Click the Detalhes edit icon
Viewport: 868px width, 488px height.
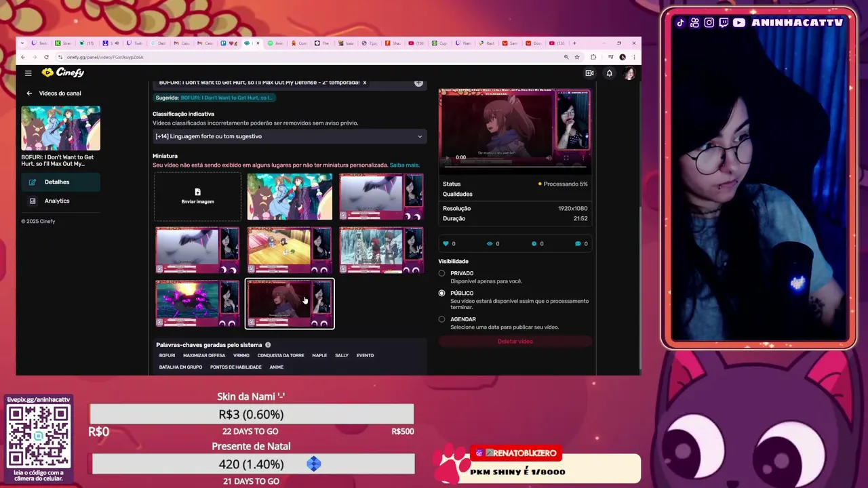[33, 182]
